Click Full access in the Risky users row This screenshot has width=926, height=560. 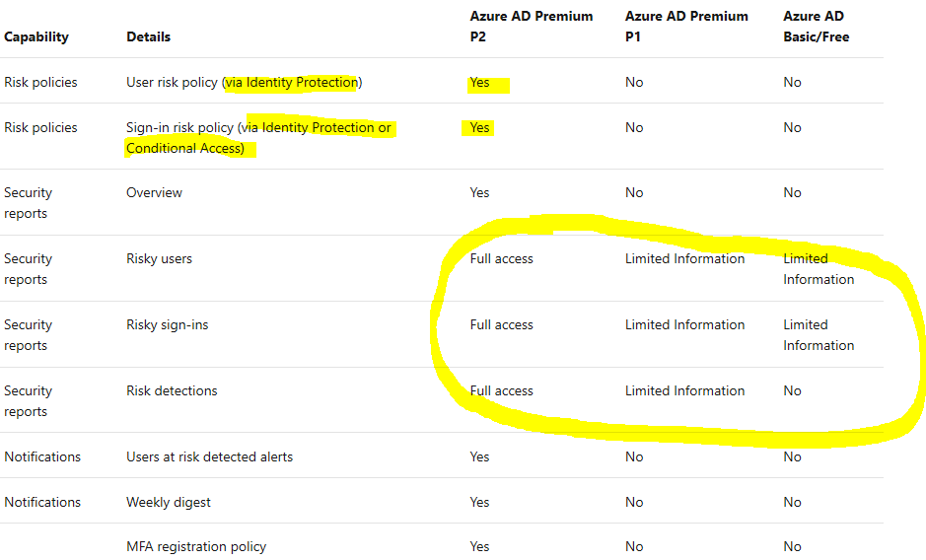[501, 259]
